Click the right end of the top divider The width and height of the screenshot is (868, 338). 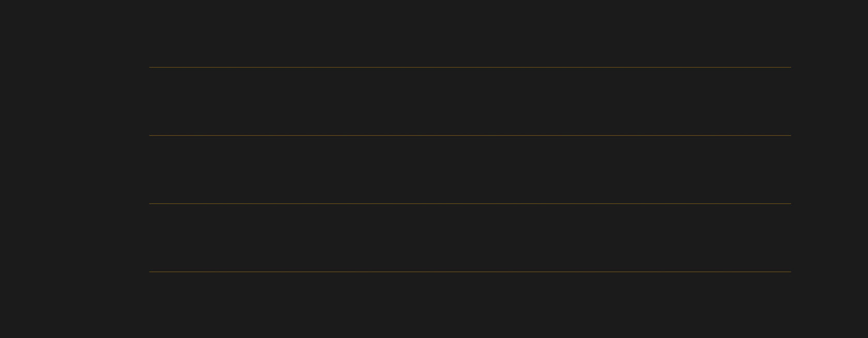(790, 67)
